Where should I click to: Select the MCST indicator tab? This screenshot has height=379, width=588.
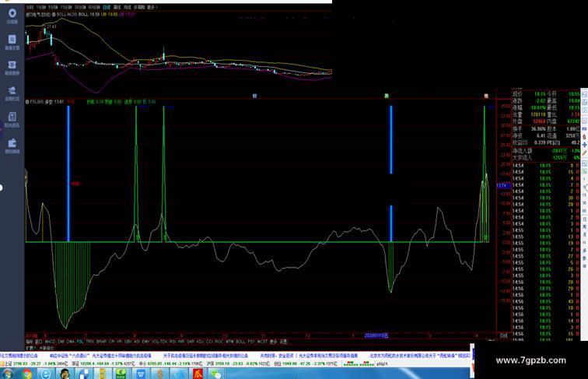263,342
